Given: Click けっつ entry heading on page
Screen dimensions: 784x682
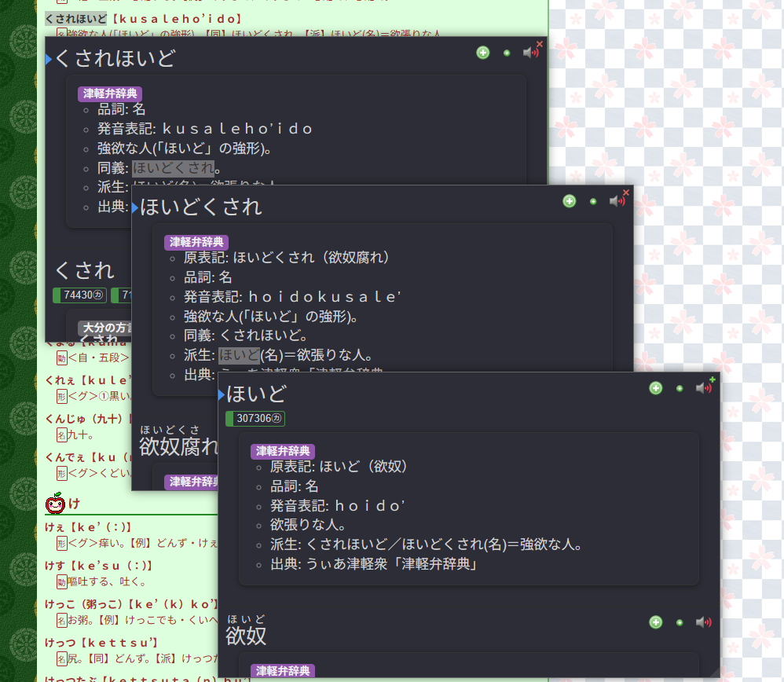Looking at the screenshot, I should [101, 643].
